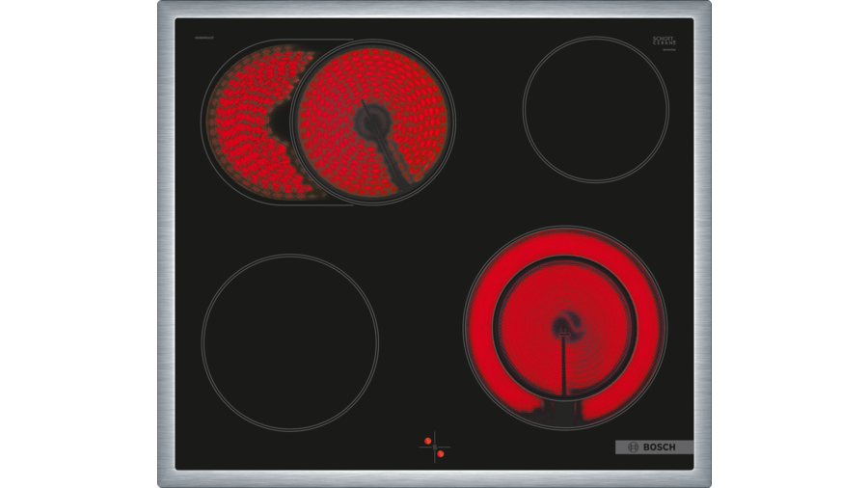Click the left stainless steel frame edge

coord(165,241)
